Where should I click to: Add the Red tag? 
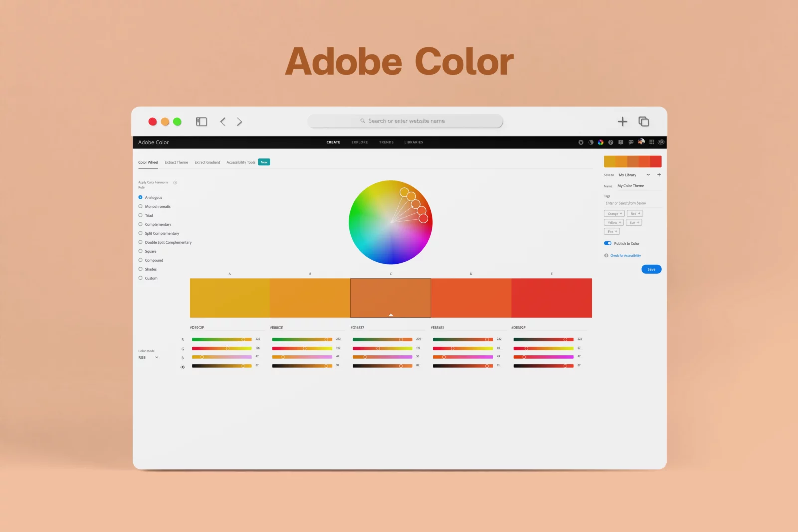click(x=635, y=214)
